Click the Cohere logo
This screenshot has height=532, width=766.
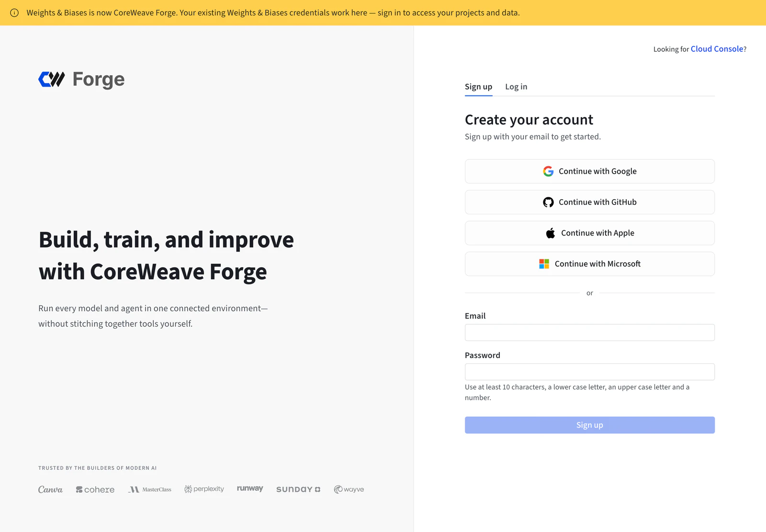(x=95, y=489)
